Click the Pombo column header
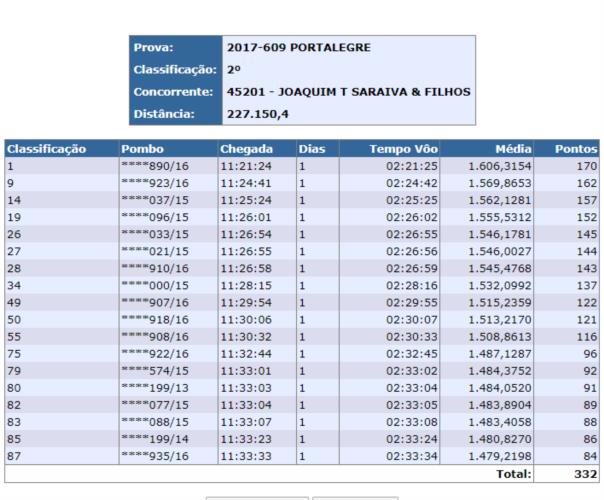Screen dimensions: 604x500 (x=142, y=149)
